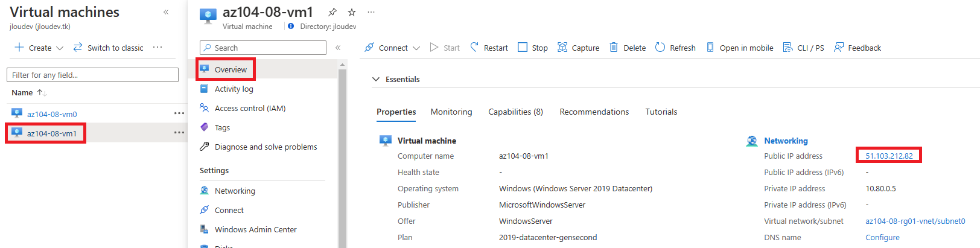Image resolution: width=980 pixels, height=248 pixels.
Task: Click public IP address 51.103.212.82
Action: (x=889, y=156)
